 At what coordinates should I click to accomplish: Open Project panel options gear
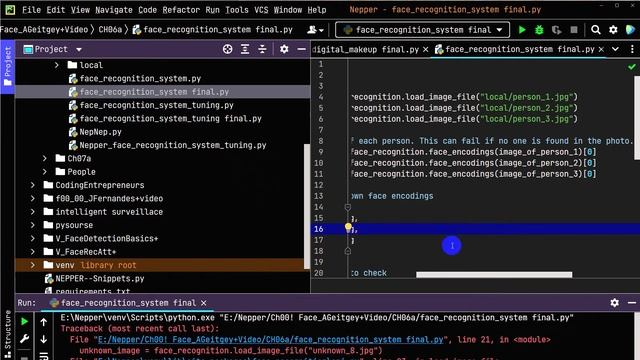point(284,49)
